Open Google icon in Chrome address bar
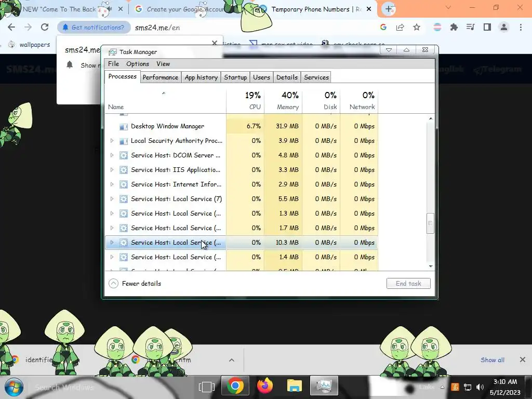 coord(383,28)
